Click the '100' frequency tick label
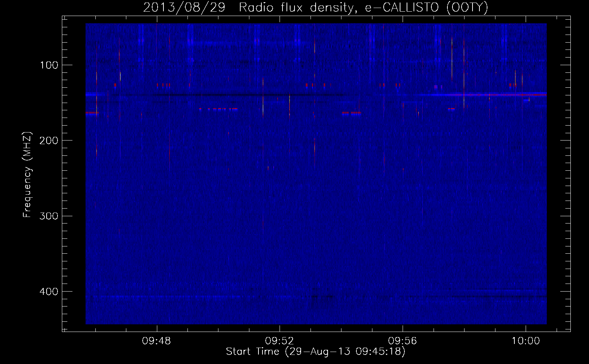Viewport: 589px width, 364px height. click(49, 65)
